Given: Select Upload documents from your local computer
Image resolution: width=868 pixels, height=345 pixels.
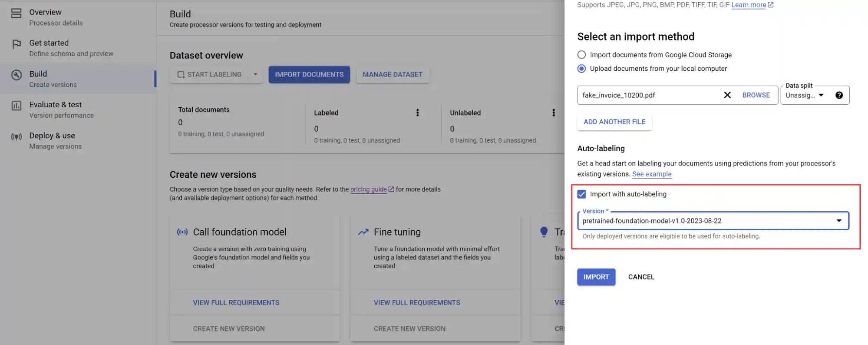Looking at the screenshot, I should tap(581, 69).
